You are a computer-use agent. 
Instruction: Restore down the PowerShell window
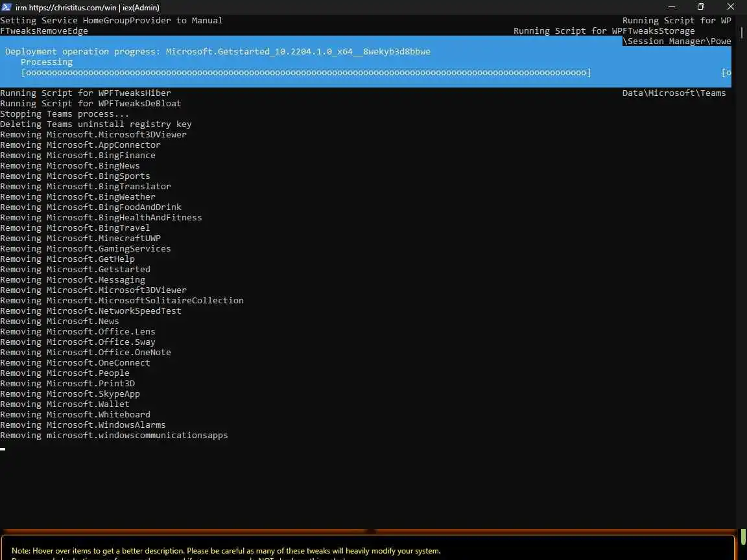coord(701,7)
